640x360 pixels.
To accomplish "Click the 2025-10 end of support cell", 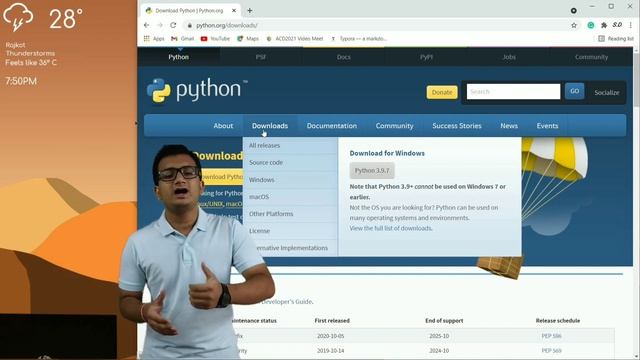I will 439,336.
